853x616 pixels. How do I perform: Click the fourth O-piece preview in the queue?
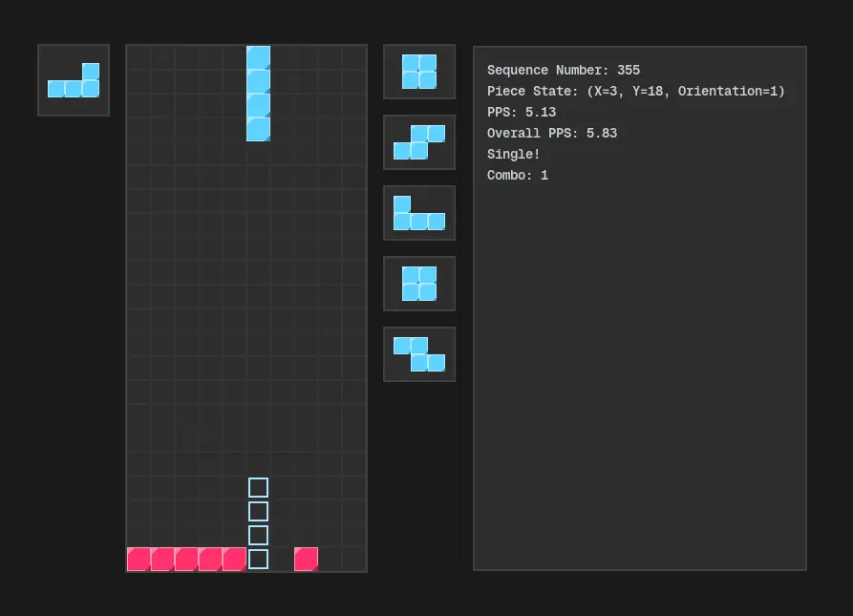(x=419, y=283)
